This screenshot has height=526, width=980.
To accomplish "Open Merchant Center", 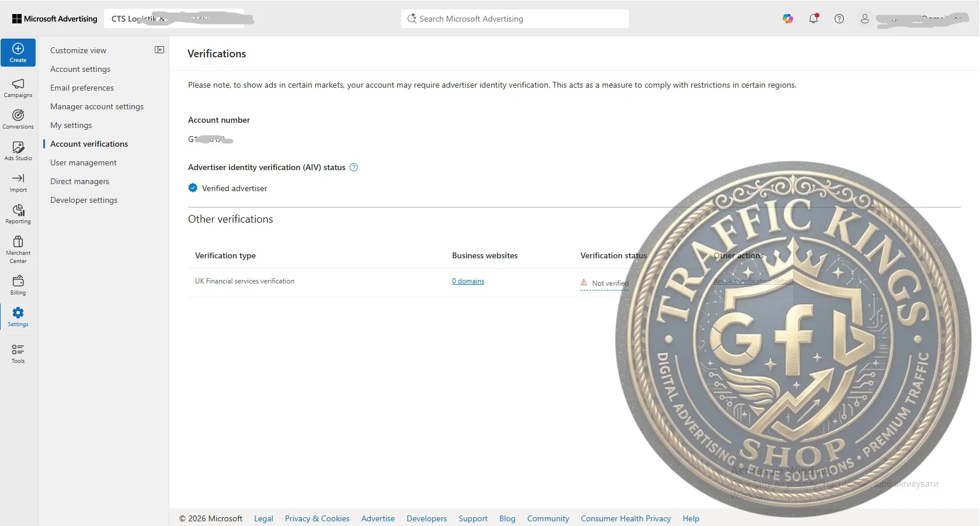I will tap(18, 249).
